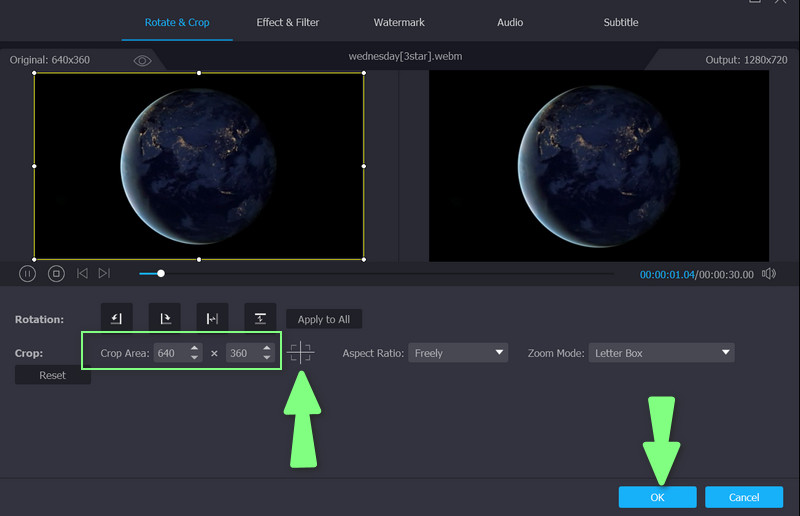Click the playback progress slider handle
800x516 pixels.
161,273
